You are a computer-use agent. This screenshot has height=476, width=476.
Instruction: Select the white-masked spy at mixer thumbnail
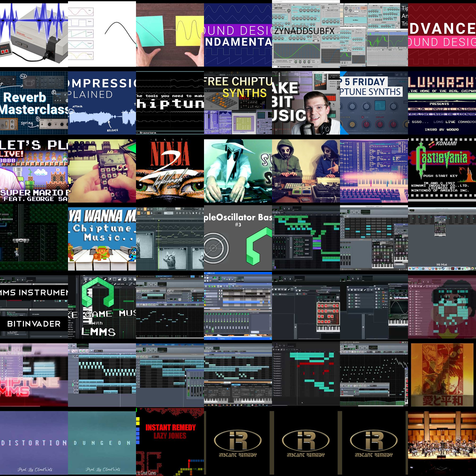(238, 171)
